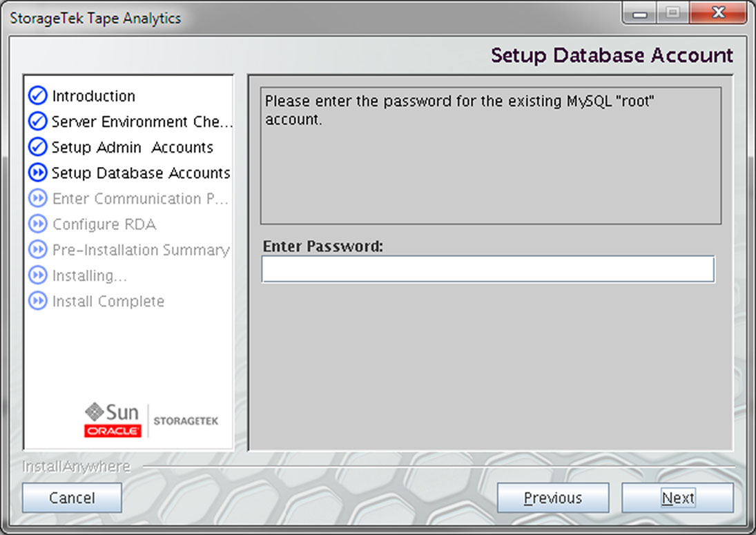Click the Server Environment Check checkmark icon
Image resolution: width=756 pixels, height=535 pixels.
37,121
